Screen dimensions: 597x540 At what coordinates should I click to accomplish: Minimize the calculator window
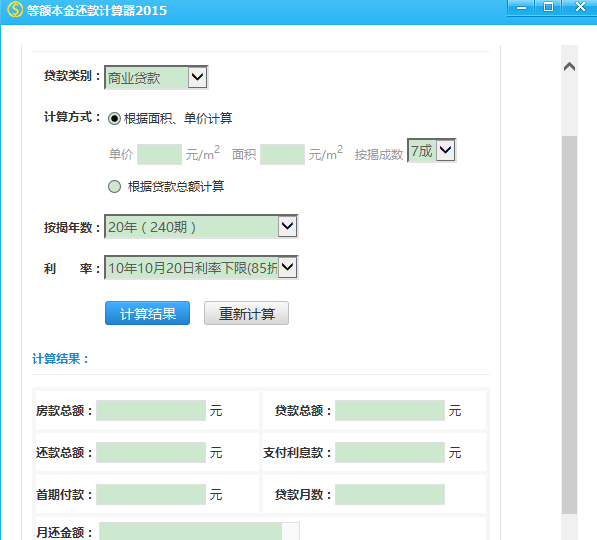(521, 8)
